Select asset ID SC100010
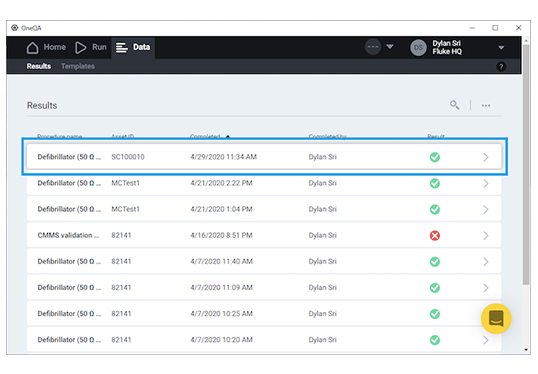Screen dimensions: 538x374 click(128, 157)
